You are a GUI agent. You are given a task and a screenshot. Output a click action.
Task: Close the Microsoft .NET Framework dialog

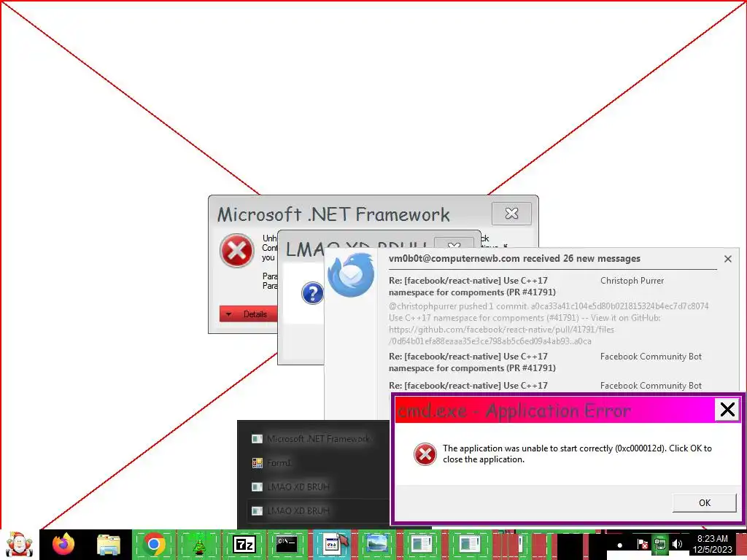click(x=511, y=214)
